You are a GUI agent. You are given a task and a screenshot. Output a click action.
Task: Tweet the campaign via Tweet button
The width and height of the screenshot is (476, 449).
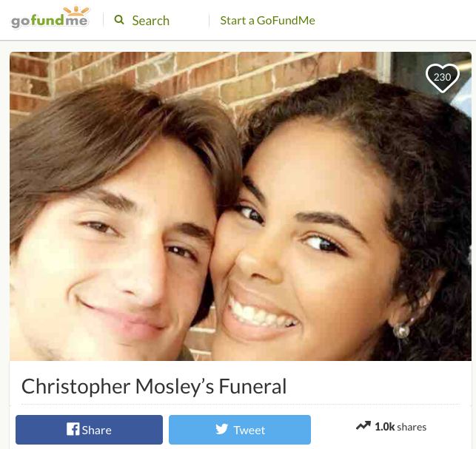[240, 430]
